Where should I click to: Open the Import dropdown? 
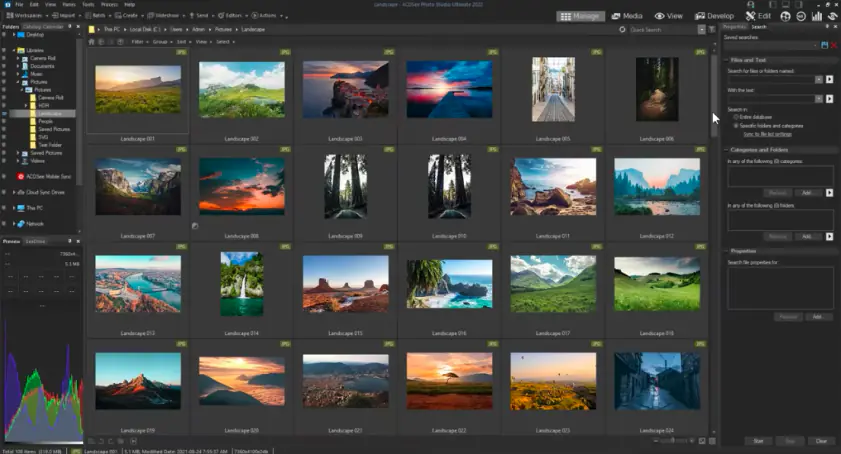point(66,16)
